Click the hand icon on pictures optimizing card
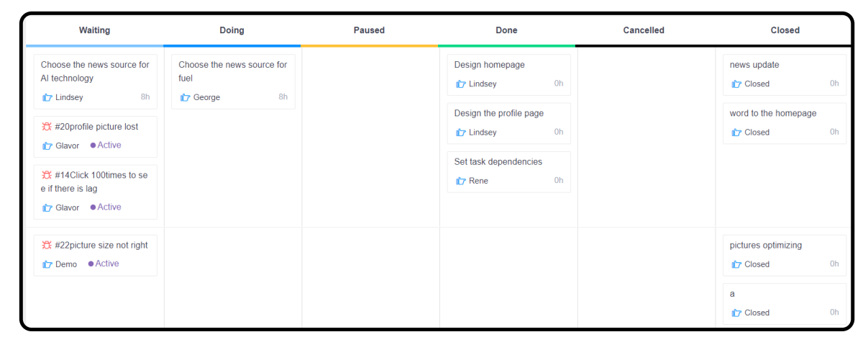This screenshot has height=350, width=868. 736,264
